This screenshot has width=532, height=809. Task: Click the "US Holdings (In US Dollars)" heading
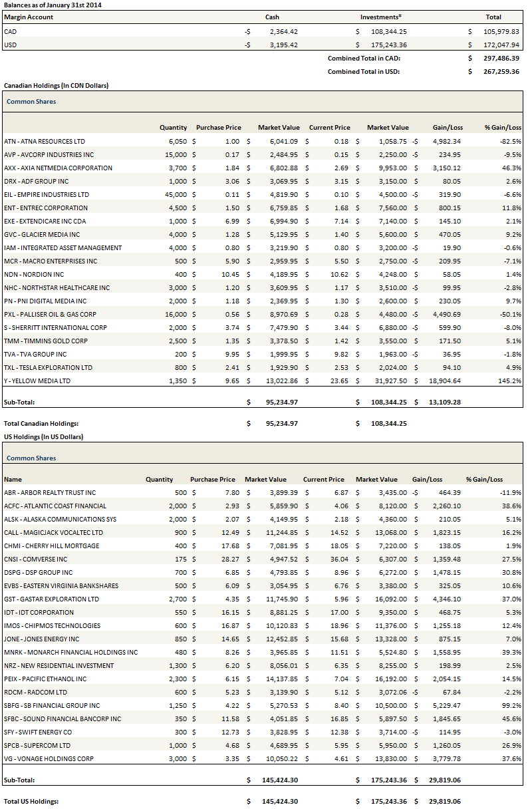click(x=43, y=436)
